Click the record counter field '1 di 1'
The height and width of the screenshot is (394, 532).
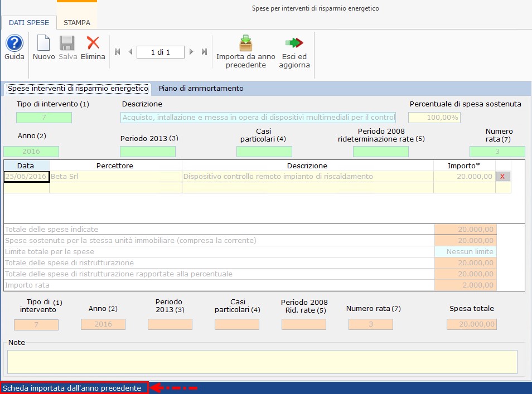(161, 52)
